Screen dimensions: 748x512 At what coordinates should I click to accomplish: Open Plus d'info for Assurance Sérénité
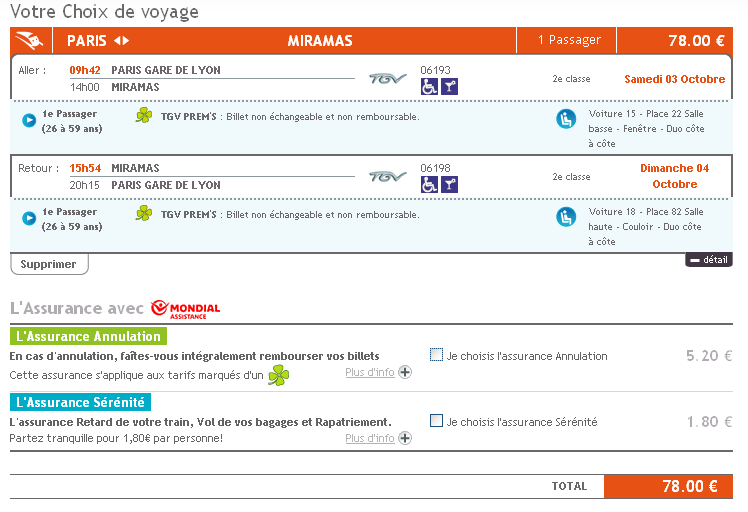pos(378,438)
